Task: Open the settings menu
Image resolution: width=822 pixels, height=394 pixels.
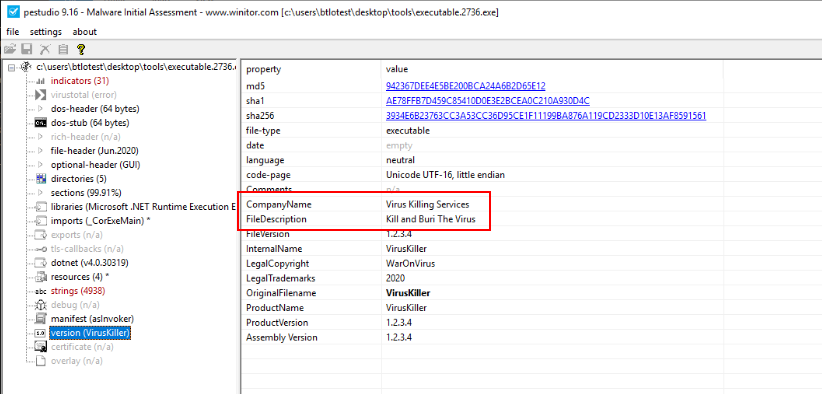Action: pos(46,32)
